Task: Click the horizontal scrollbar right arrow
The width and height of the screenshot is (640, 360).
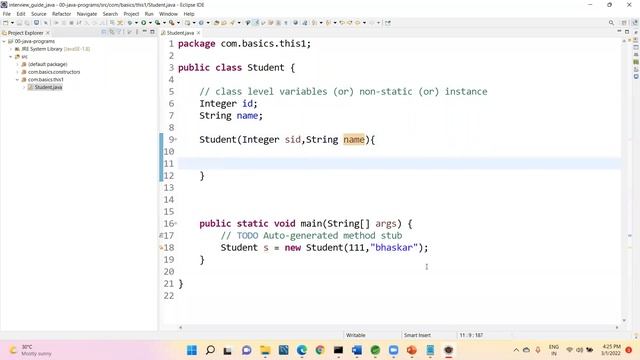Action: [617, 327]
